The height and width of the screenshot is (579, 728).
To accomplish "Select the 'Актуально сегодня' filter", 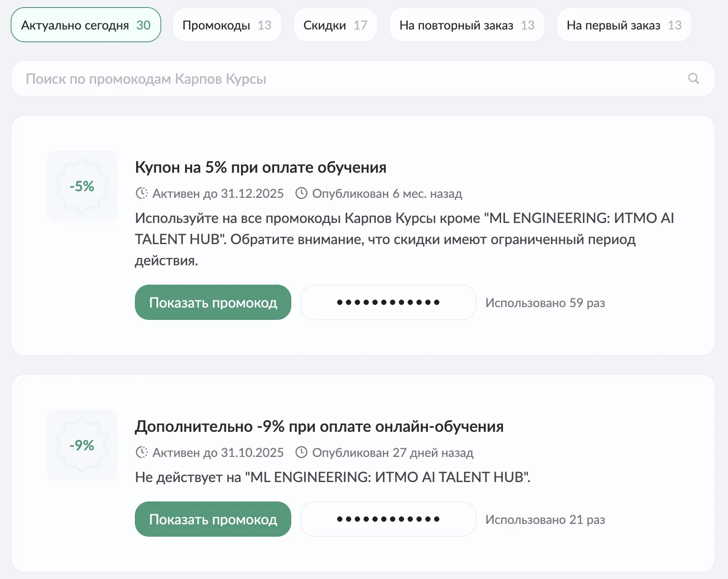I will click(x=85, y=25).
